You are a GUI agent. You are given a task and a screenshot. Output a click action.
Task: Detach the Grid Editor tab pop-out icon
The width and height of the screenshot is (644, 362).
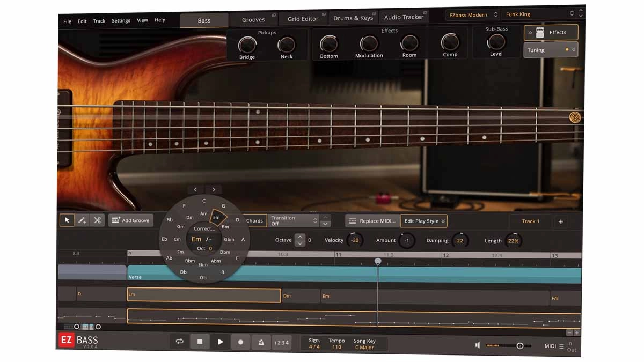[x=324, y=14]
